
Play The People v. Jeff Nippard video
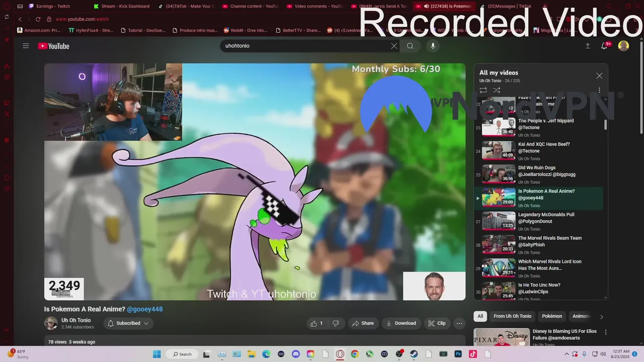pos(538,128)
